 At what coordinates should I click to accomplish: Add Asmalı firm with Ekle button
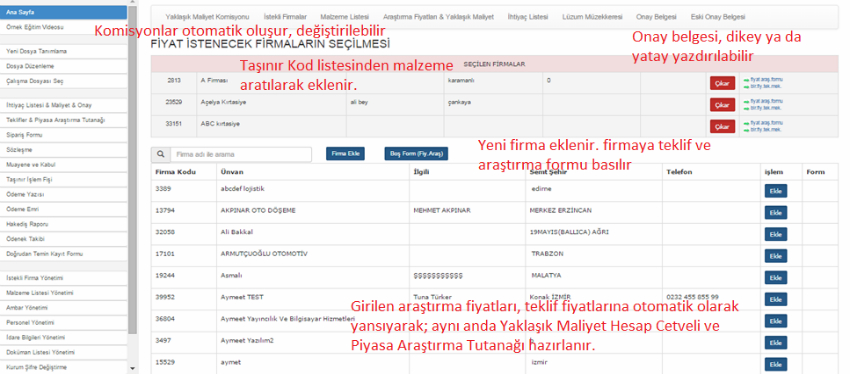pos(776,278)
